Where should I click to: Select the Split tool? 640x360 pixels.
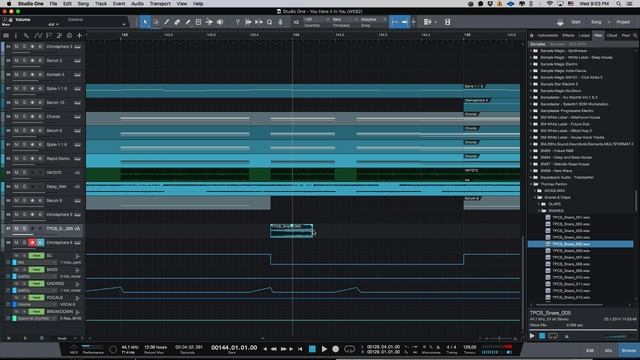(x=167, y=22)
